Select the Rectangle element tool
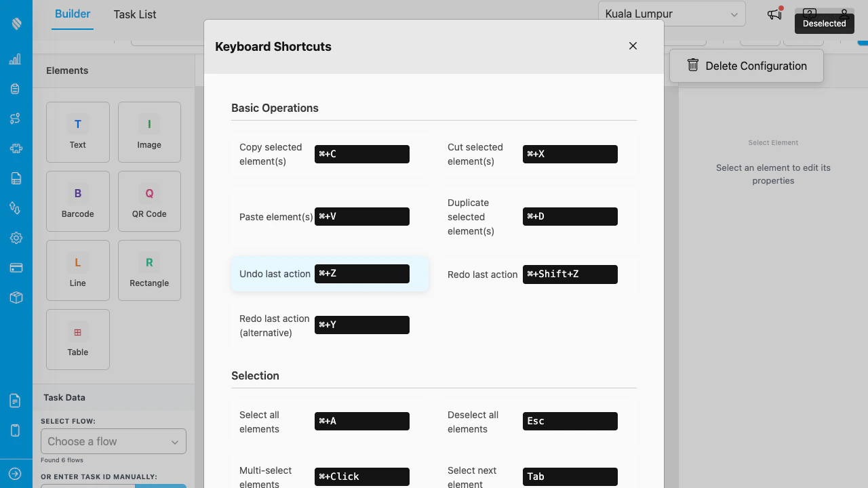This screenshot has width=868, height=488. [149, 270]
